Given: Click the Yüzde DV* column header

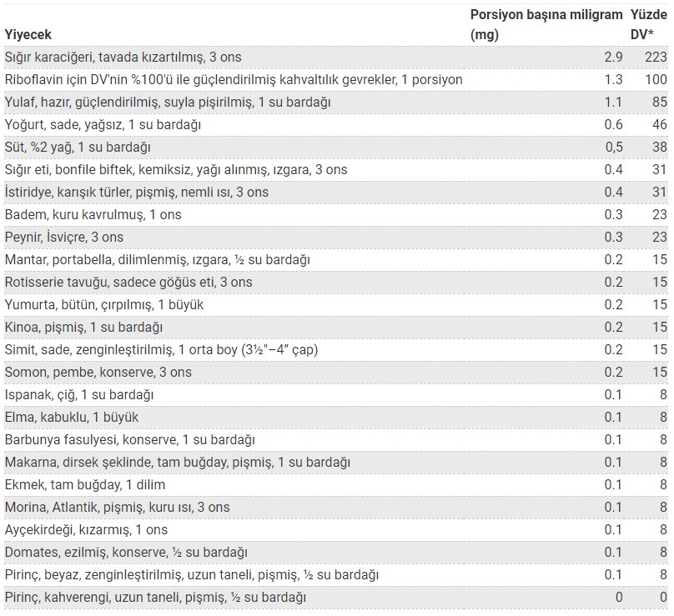Looking at the screenshot, I should 649,24.
